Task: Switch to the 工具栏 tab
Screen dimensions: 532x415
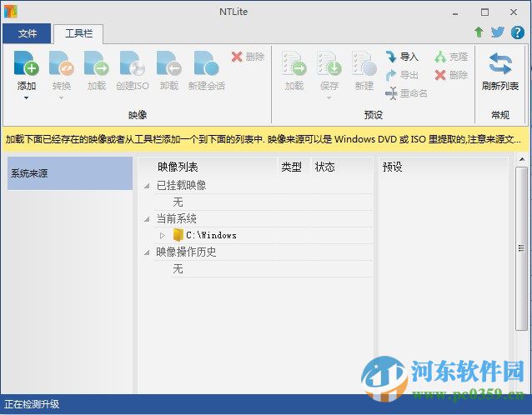Action: click(x=78, y=33)
